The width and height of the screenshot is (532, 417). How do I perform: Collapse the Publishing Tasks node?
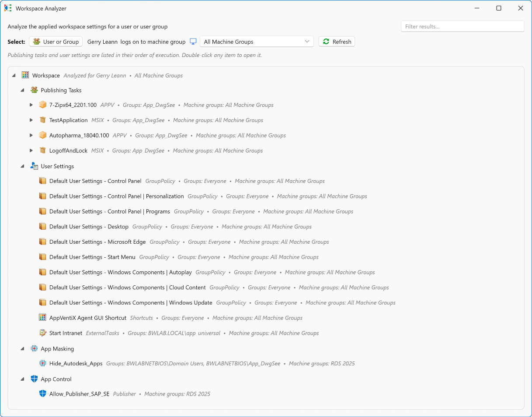(22, 90)
